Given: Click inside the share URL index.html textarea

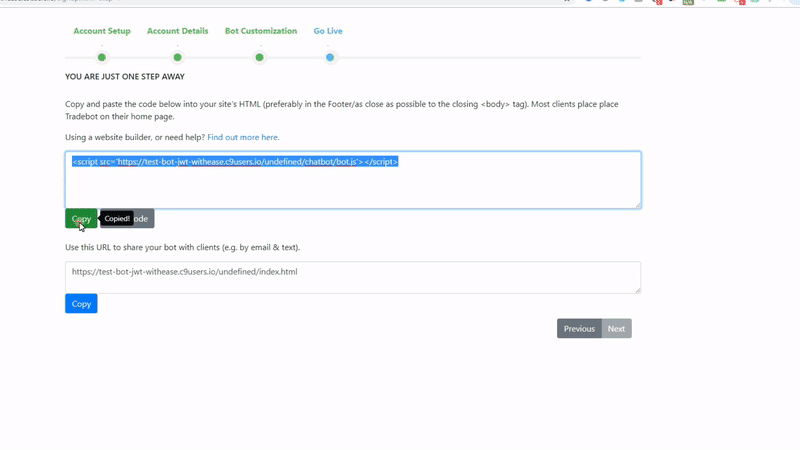Looking at the screenshot, I should pyautogui.click(x=353, y=278).
